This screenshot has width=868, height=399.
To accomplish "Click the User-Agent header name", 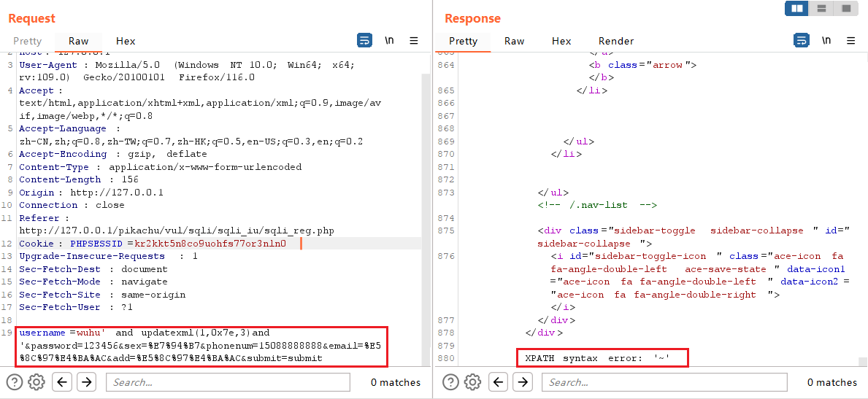I will (47, 65).
